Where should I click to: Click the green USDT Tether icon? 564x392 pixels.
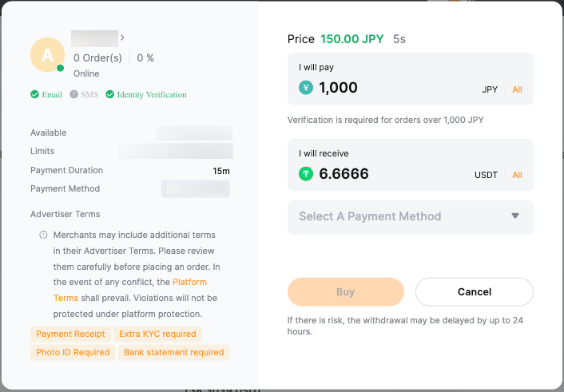click(306, 173)
